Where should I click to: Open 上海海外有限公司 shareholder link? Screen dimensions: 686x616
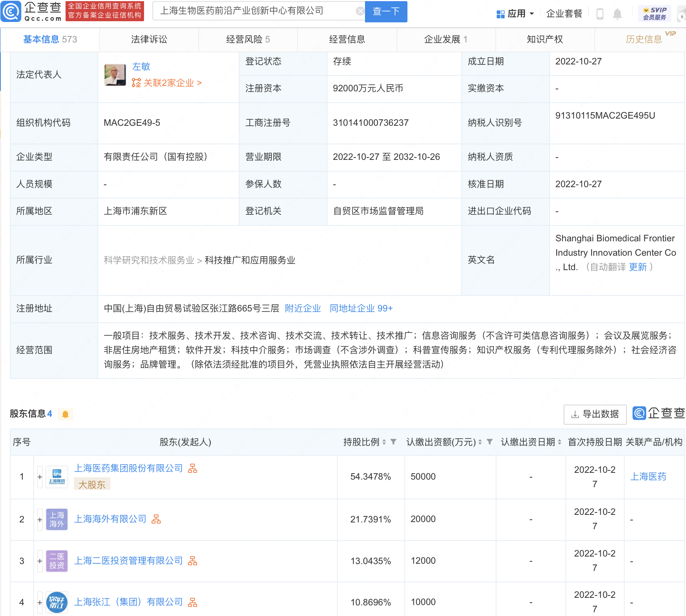(x=110, y=519)
